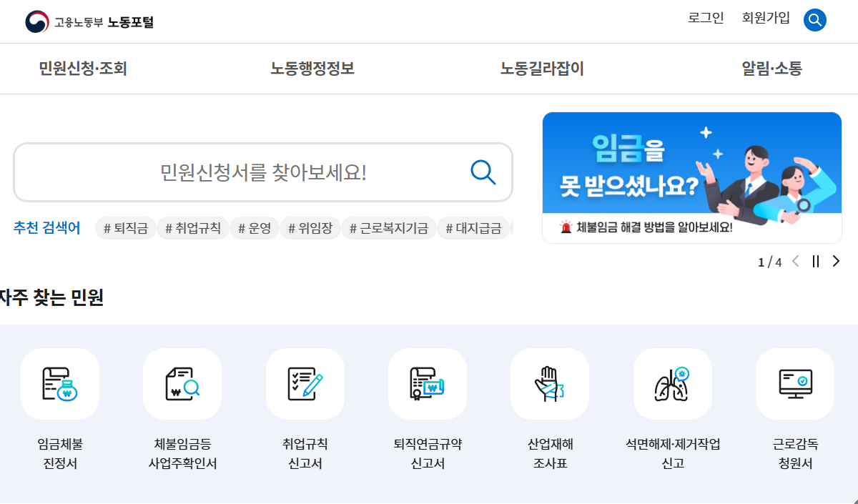858x504 pixels.
Task: Click the 퇴직연금규약 신고서 icon
Action: (427, 384)
